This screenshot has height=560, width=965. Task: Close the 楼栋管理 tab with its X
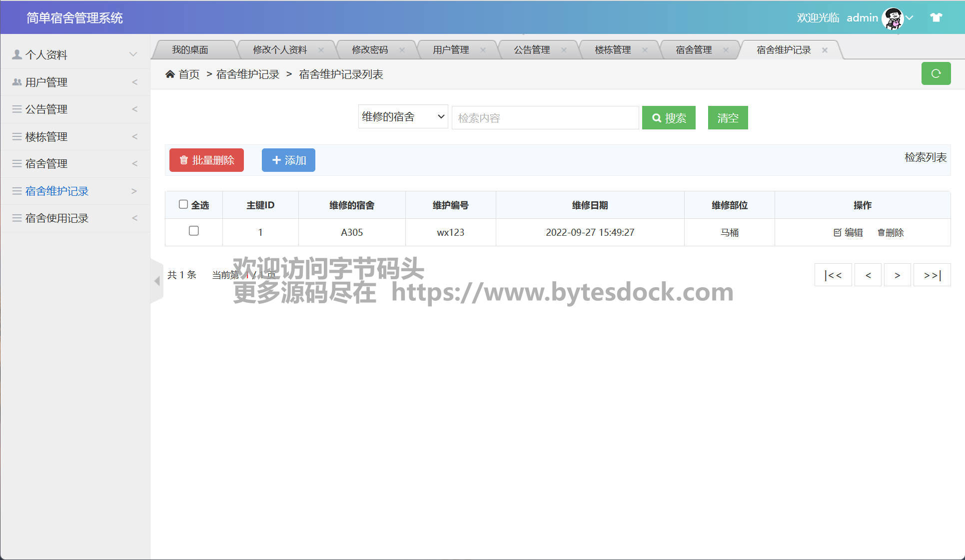(x=645, y=50)
